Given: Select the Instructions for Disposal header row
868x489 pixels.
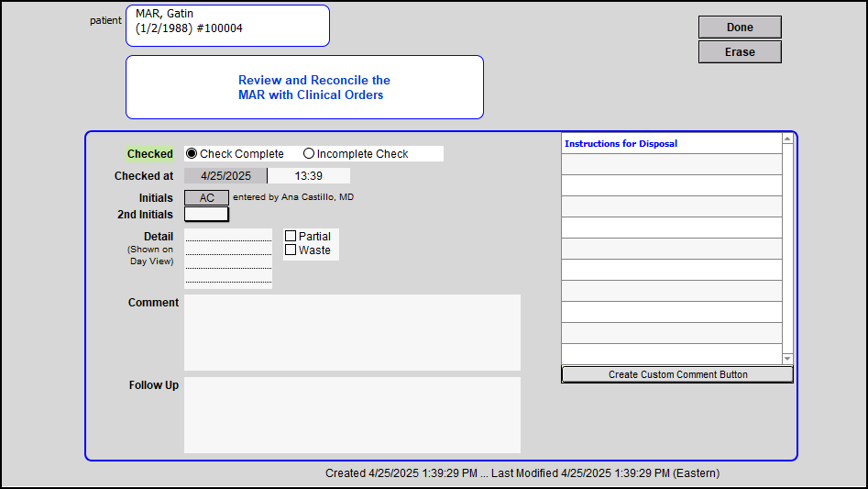Looking at the screenshot, I should point(671,144).
